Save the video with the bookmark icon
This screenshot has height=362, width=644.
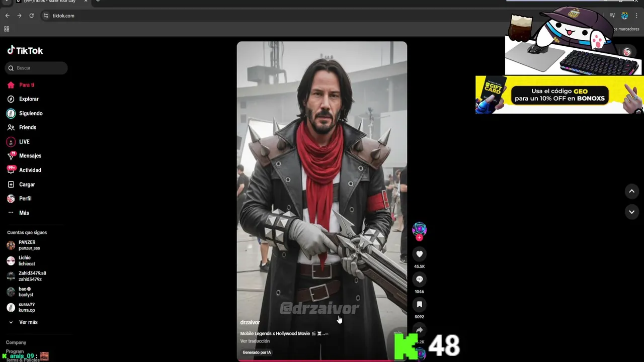tap(419, 304)
